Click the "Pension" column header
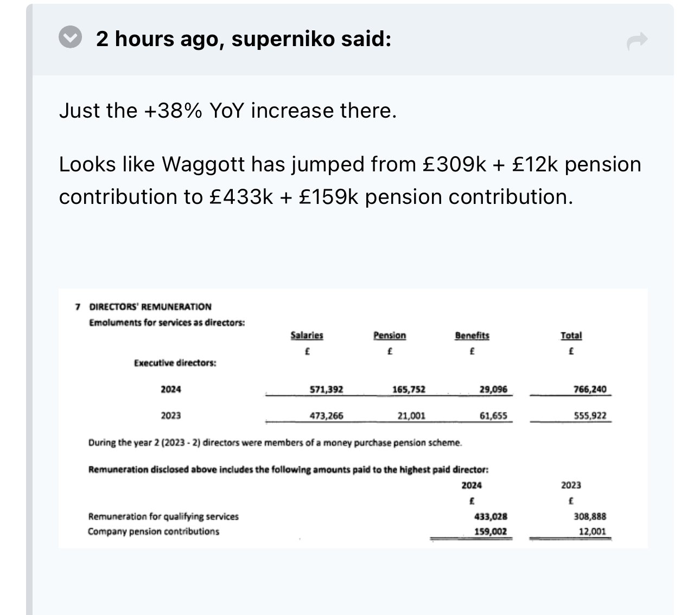This screenshot has height=615, width=700. 390,336
